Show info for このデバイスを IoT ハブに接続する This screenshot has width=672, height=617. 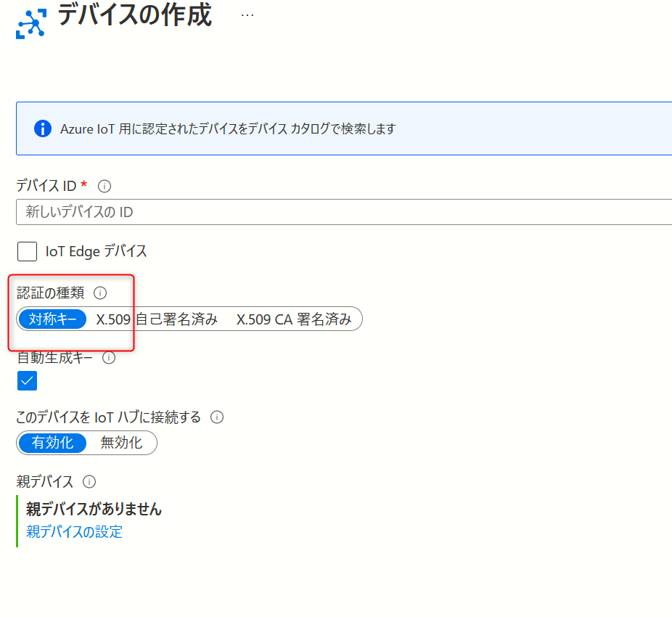[217, 417]
